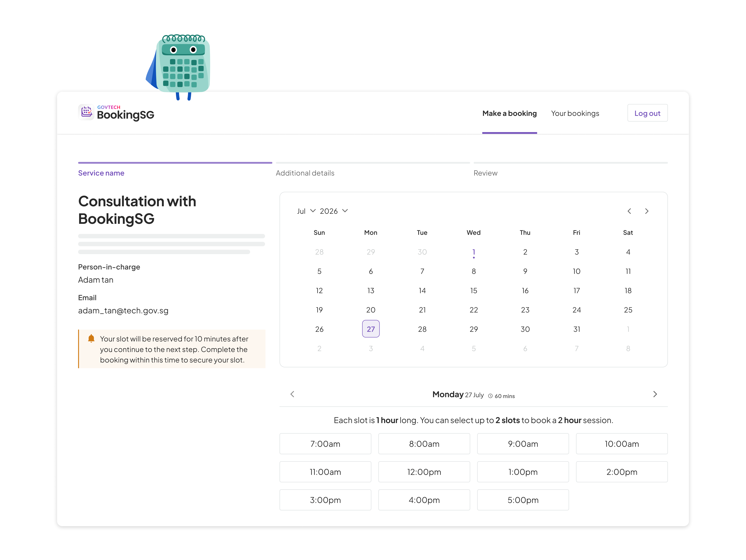Select date 4 in first July week

628,252
